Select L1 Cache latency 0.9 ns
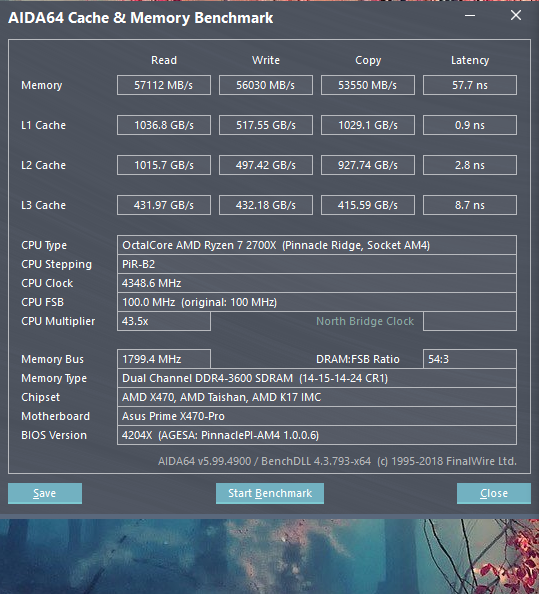The image size is (539, 594). point(470,125)
